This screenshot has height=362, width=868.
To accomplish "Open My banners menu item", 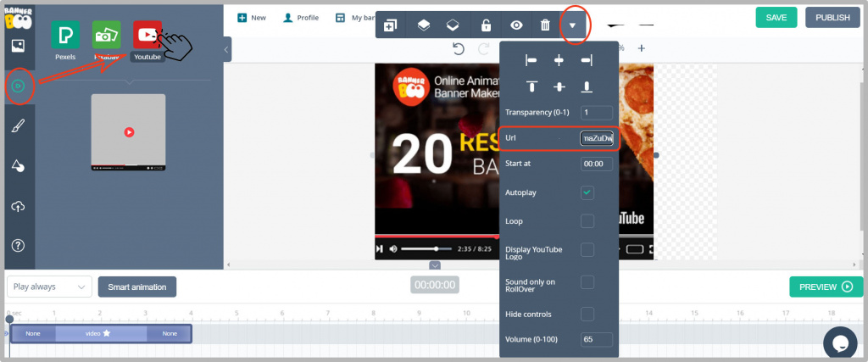I will (x=355, y=18).
